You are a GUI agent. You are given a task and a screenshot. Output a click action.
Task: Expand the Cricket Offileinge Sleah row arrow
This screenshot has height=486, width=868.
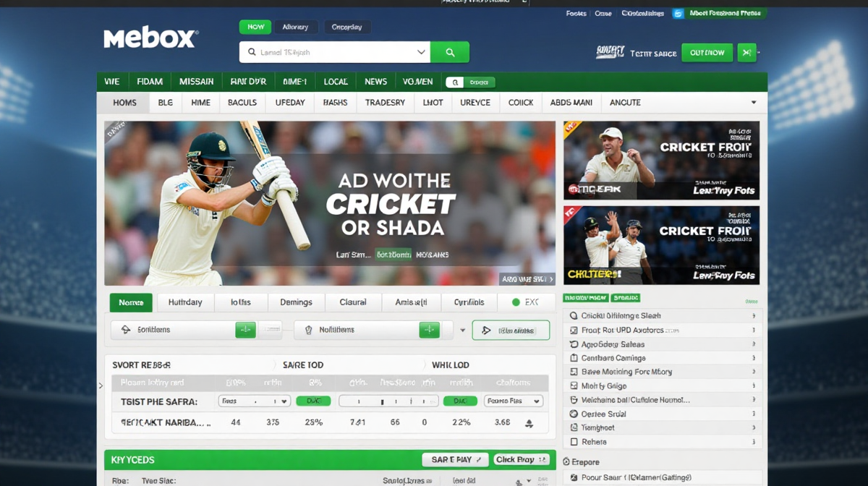tap(754, 316)
